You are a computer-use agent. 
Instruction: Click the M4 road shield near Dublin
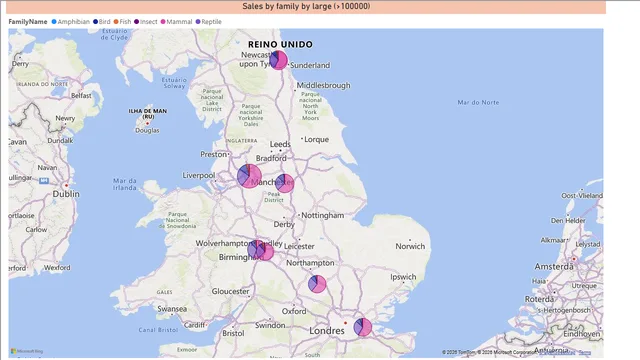pos(44,180)
